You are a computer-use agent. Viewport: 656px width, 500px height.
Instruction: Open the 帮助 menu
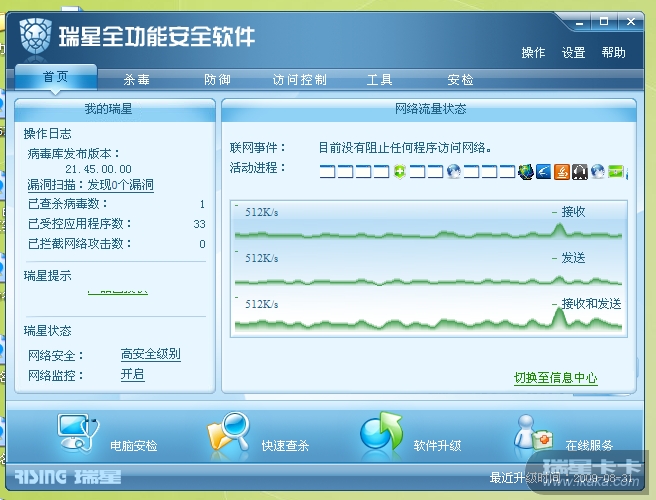point(614,53)
